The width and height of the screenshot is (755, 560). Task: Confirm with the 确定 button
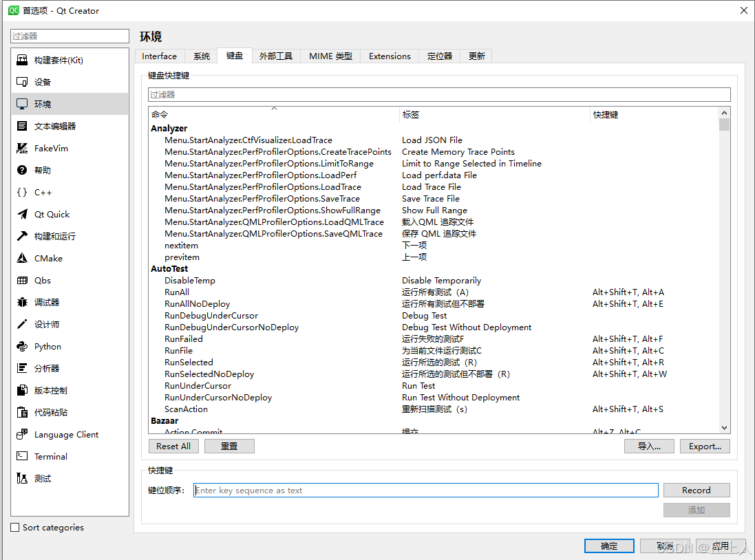click(x=609, y=546)
